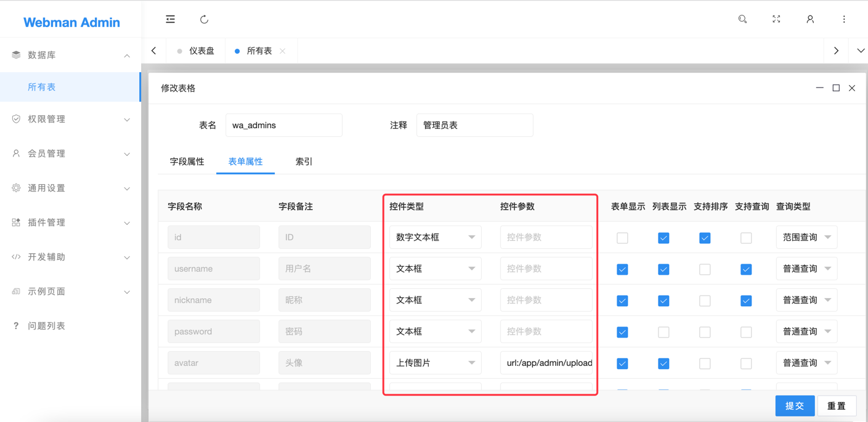This screenshot has height=422, width=868.
Task: Click the 重置 reset button
Action: click(837, 406)
